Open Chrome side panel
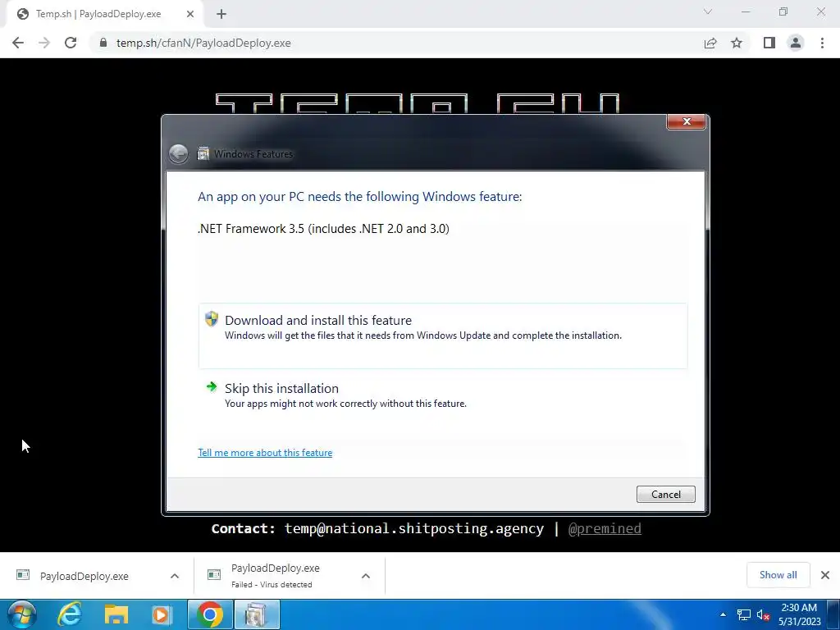This screenshot has width=840, height=630. [769, 43]
